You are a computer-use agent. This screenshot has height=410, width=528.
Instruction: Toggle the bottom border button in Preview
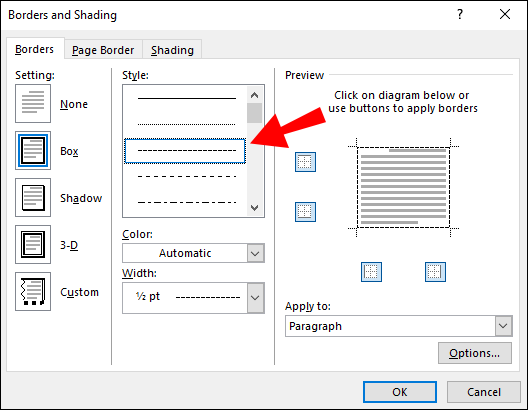click(x=305, y=212)
